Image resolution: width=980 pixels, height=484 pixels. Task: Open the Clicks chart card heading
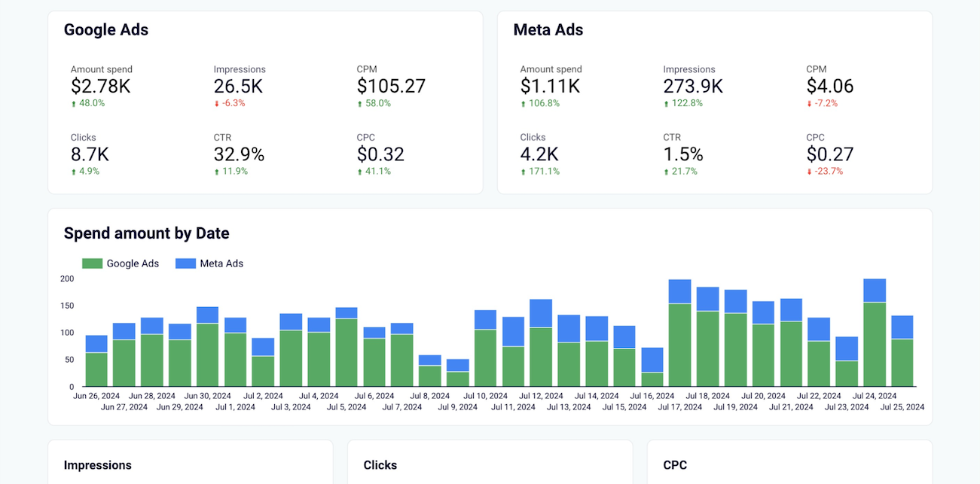click(380, 465)
